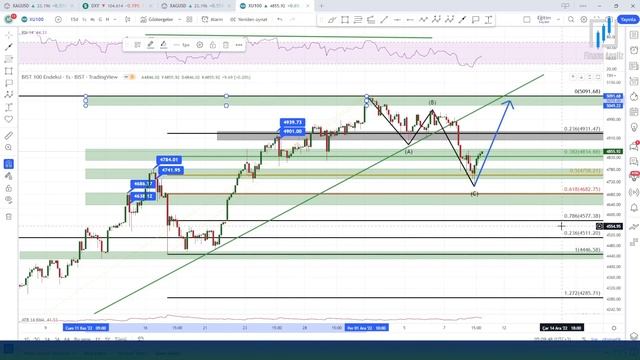This screenshot has width=640, height=360.
Task: Open the timeframe dropdown arrow
Action: (x=115, y=19)
